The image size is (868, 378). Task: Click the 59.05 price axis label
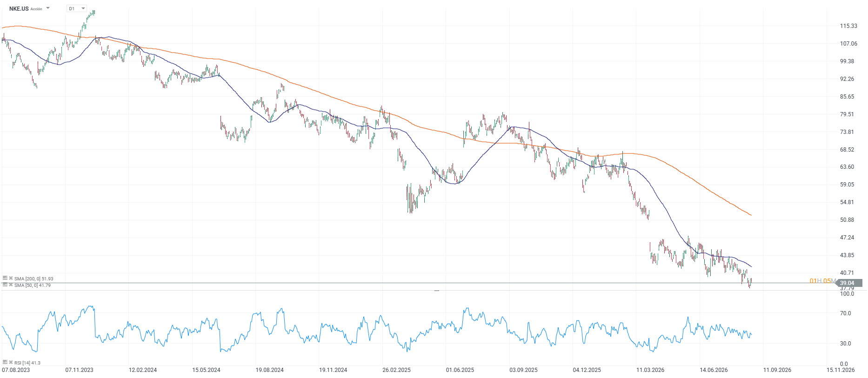coord(847,185)
